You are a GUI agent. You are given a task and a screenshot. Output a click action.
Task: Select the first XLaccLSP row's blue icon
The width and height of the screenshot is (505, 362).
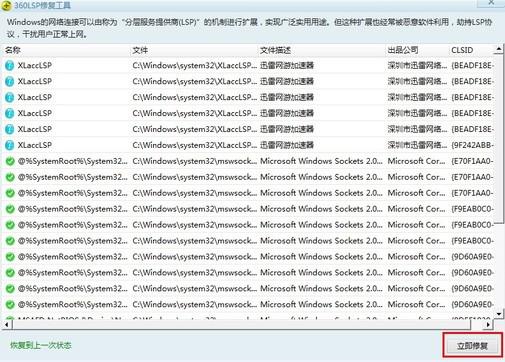[10, 66]
